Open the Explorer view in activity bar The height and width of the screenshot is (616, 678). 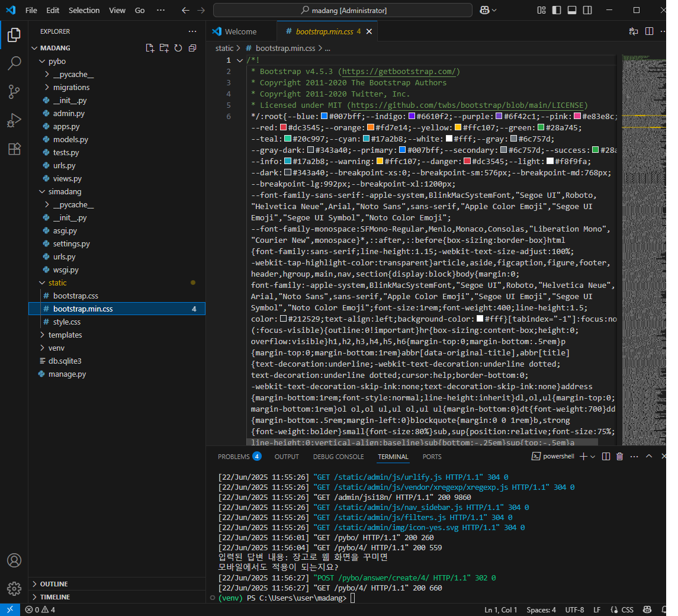click(x=14, y=35)
